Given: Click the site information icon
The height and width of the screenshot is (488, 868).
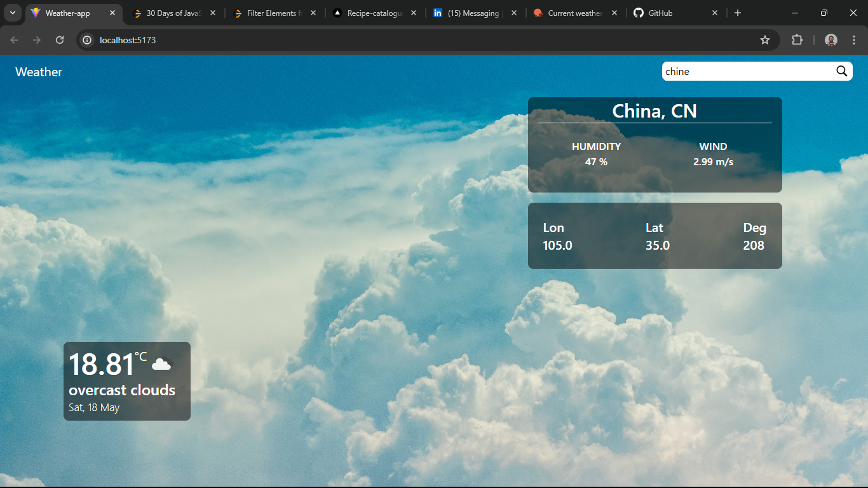Looking at the screenshot, I should pyautogui.click(x=88, y=40).
